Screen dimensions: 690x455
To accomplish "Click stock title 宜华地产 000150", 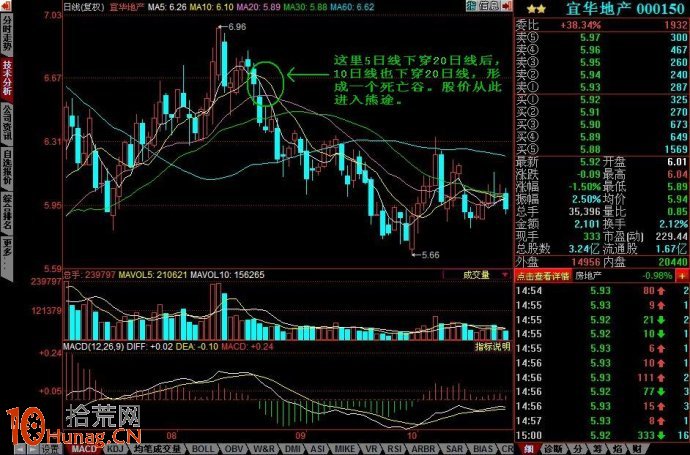I will 625,8.
